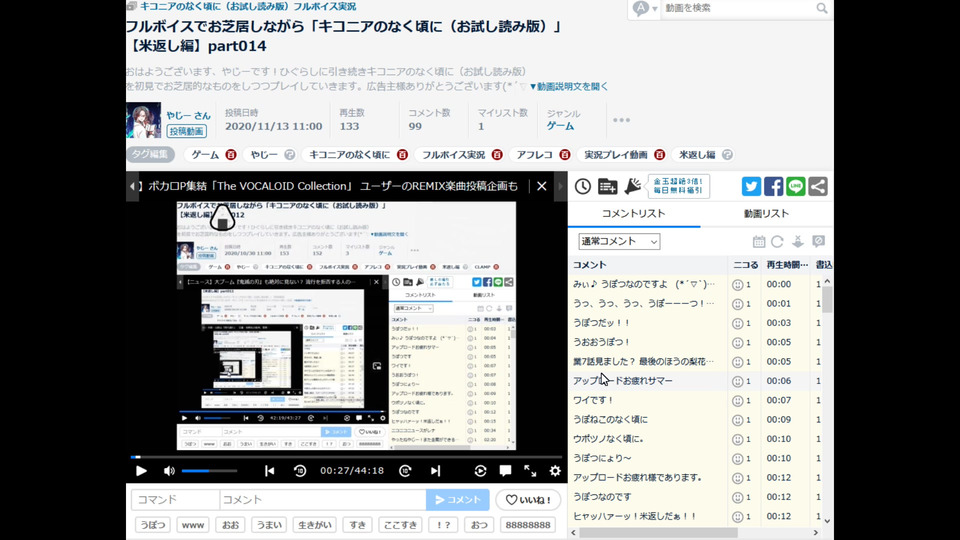Open the advertise megaphone icon
This screenshot has height=540, width=960.
click(x=632, y=186)
